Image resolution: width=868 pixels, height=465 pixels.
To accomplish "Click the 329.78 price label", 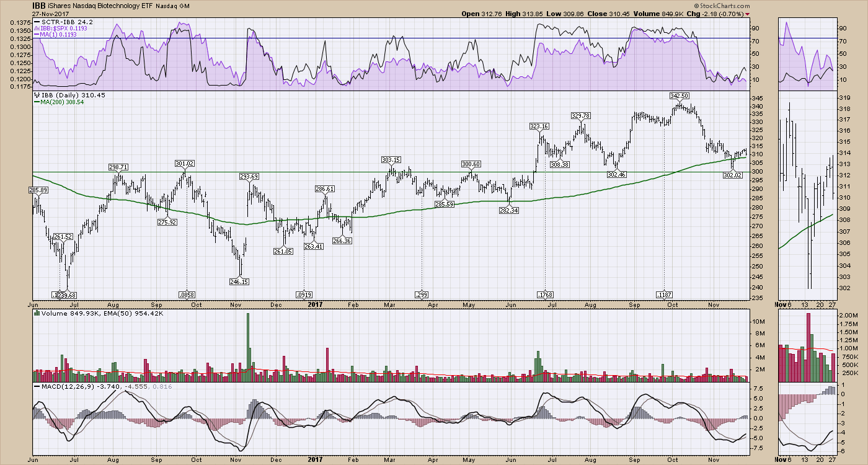I will tap(581, 115).
